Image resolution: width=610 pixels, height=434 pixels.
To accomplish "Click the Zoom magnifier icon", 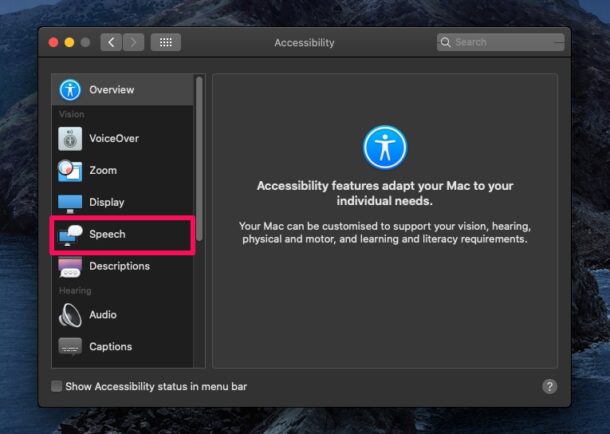I will [70, 170].
